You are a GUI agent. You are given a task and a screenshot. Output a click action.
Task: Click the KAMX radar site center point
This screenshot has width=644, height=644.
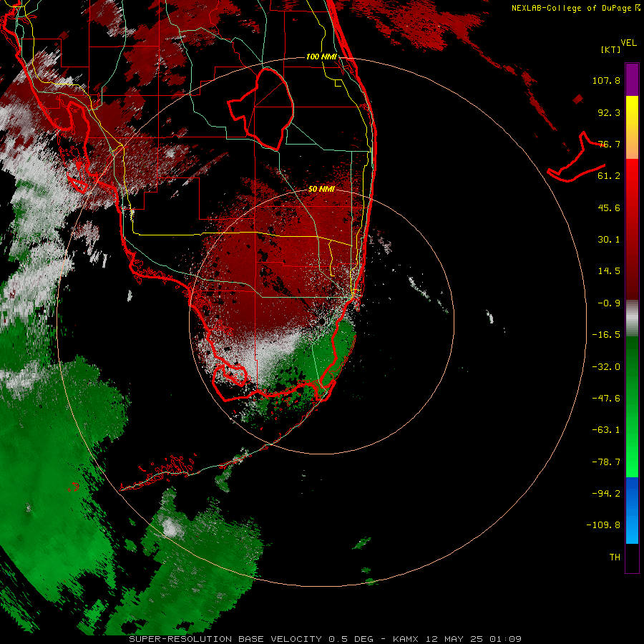[x=322, y=321]
